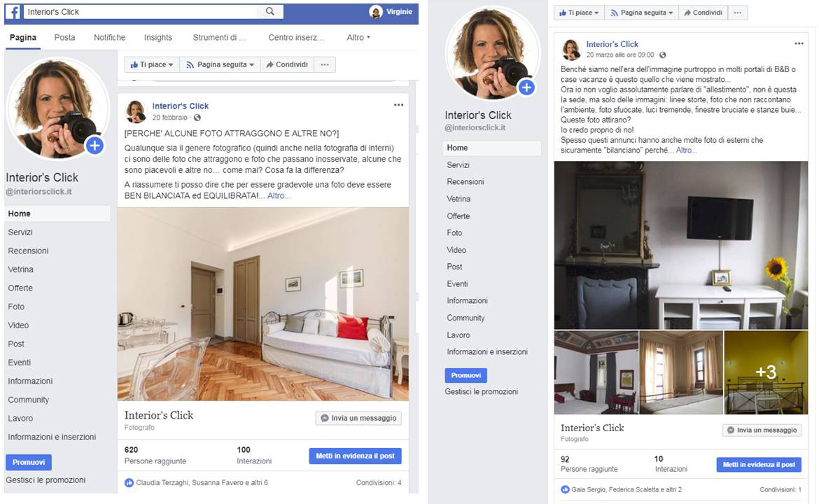819x504 pixels.
Task: Open the left Pagina seguita dropdown arrow
Action: 252,65
